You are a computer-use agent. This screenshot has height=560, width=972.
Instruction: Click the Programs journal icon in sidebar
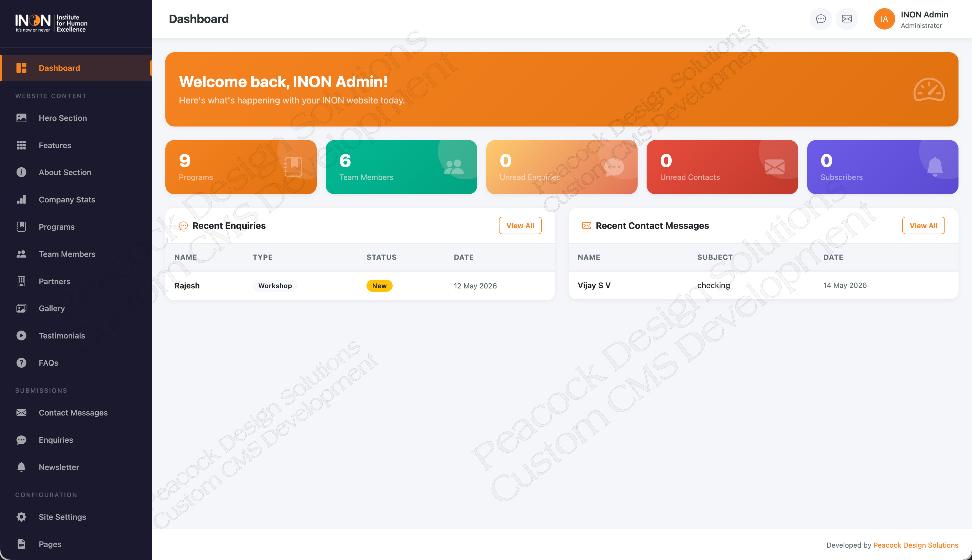(x=21, y=227)
